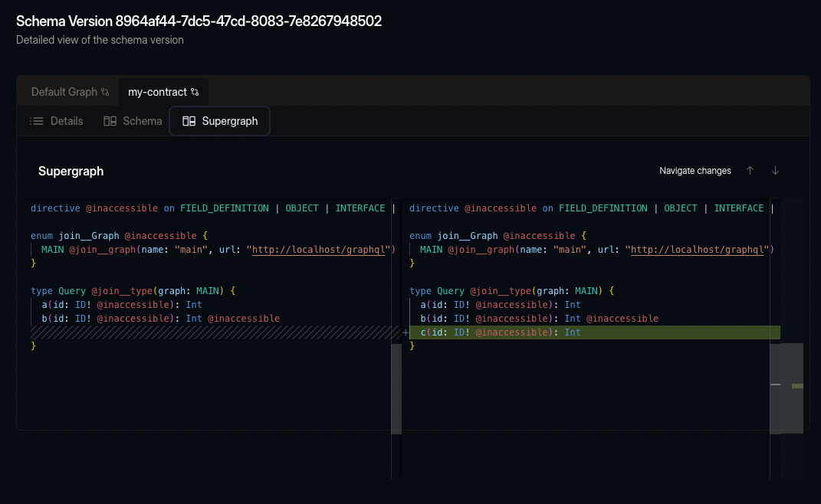Switch to the Default Graph tab
Screen dimensions: 821x504
[67, 91]
